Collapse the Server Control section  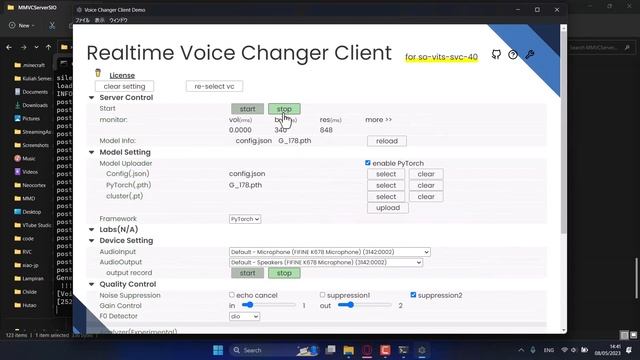coord(91,98)
